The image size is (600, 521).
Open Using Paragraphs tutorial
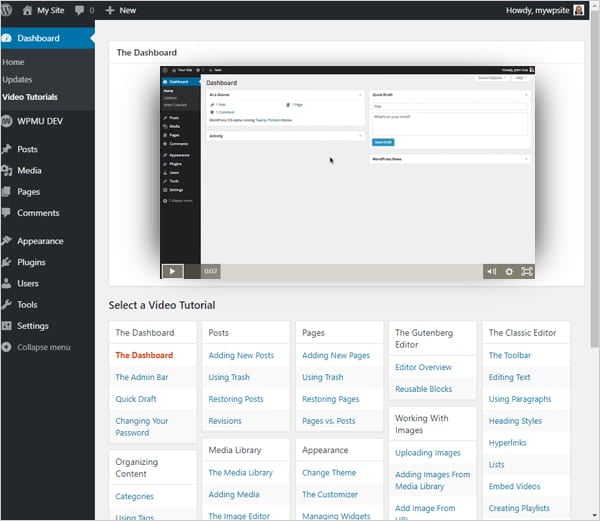click(x=520, y=399)
